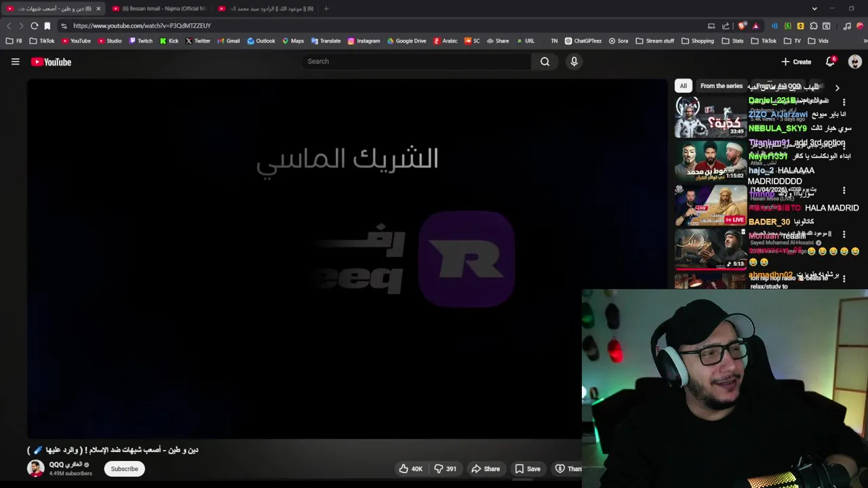Click the YouTube search magnifier button
This screenshot has width=868, height=488.
pyautogui.click(x=545, y=62)
